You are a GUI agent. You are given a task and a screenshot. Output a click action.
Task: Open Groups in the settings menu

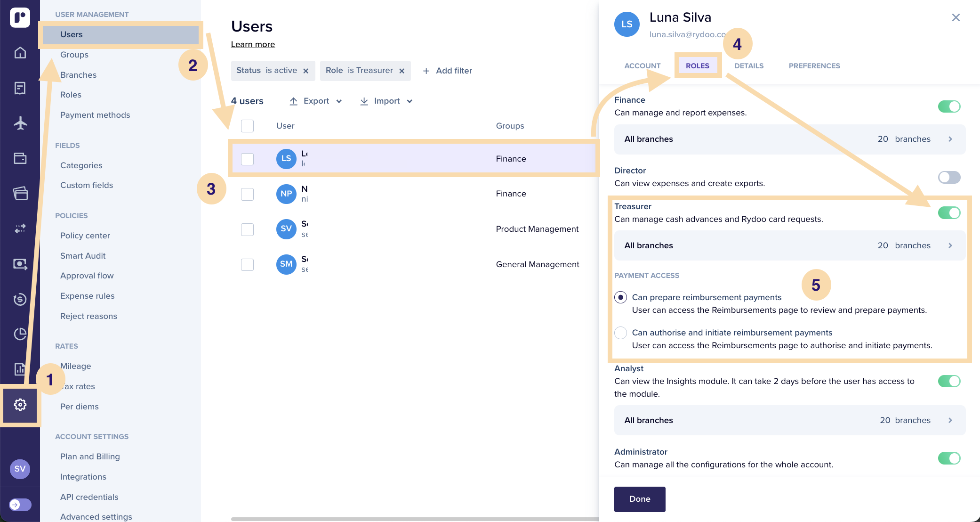pos(74,55)
